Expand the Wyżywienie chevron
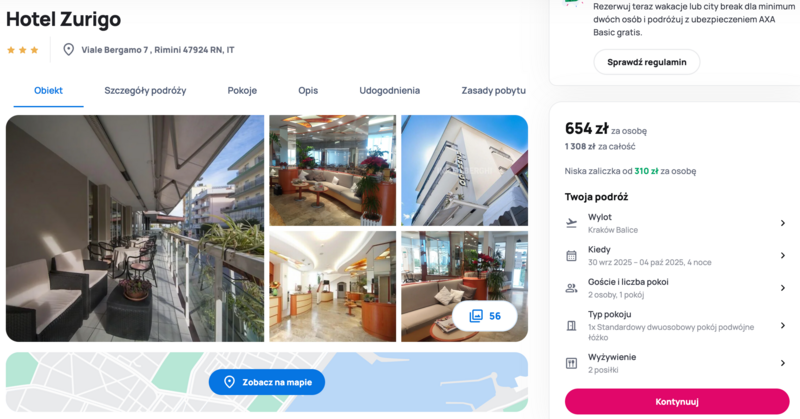 coord(783,363)
